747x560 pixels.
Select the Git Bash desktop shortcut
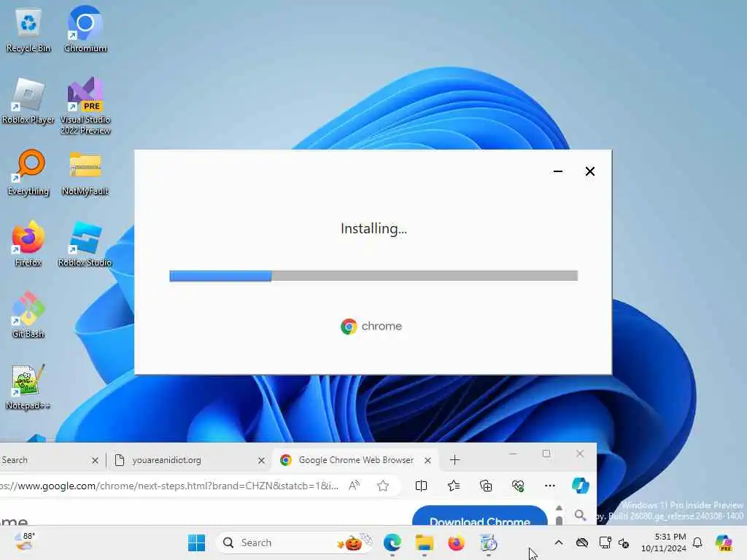(x=28, y=315)
